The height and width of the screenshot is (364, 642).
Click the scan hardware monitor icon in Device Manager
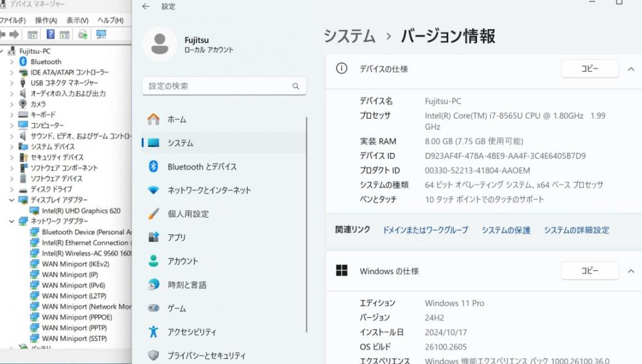(101, 35)
